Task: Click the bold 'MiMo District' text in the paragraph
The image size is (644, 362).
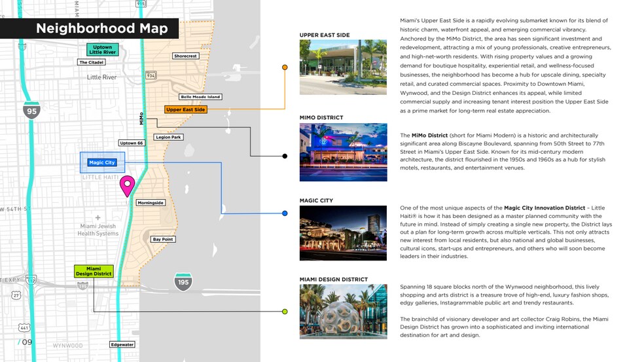Action: [x=429, y=136]
